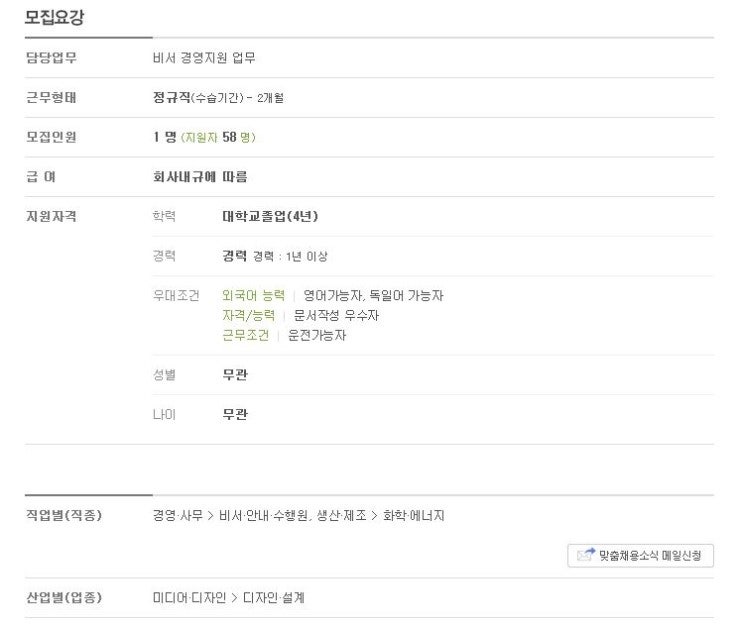
Task: Click the 회사내규에 따름 salary text
Action: click(200, 177)
